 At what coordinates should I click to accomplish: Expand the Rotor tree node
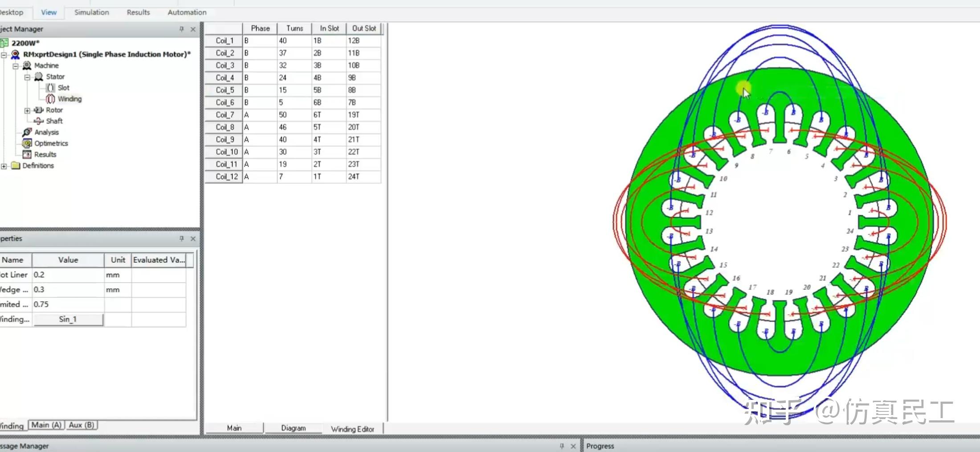28,110
